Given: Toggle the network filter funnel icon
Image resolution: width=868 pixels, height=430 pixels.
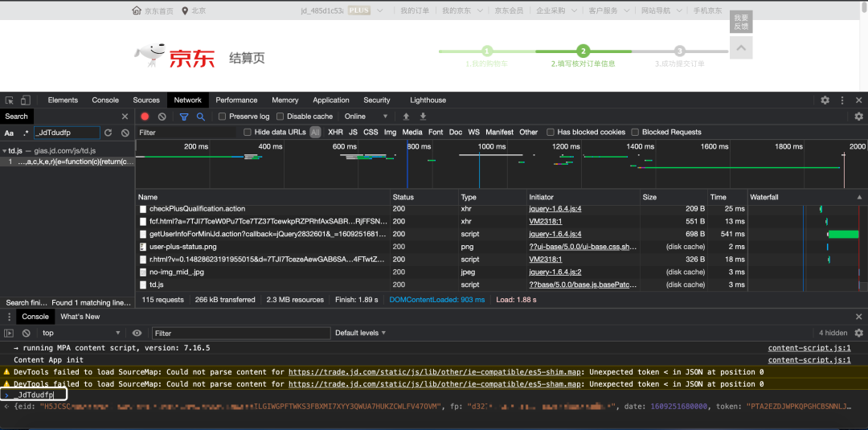Looking at the screenshot, I should tap(184, 117).
